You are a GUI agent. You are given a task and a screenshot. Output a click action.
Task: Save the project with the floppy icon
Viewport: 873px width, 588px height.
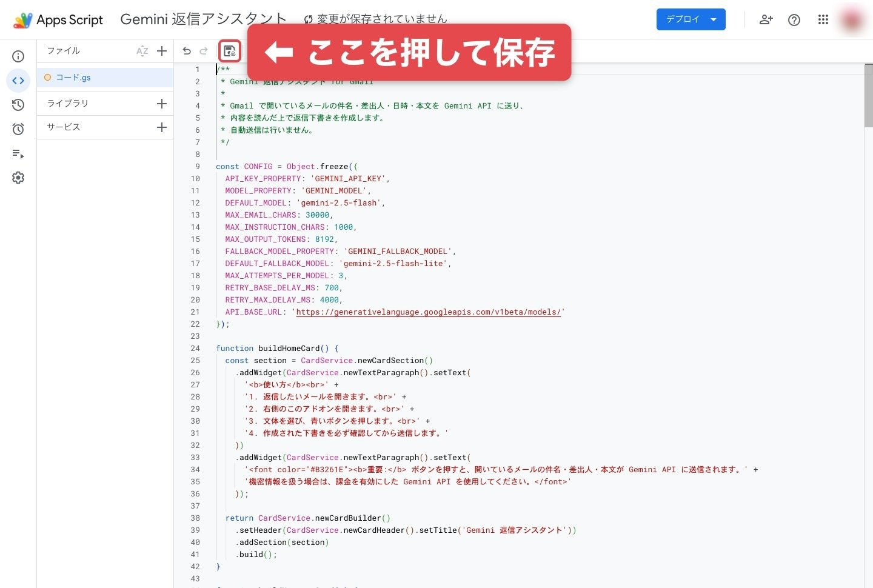point(230,52)
